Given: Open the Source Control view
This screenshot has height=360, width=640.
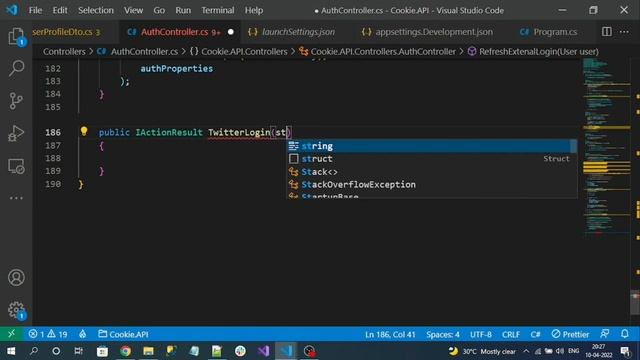Looking at the screenshot, I should click(16, 100).
